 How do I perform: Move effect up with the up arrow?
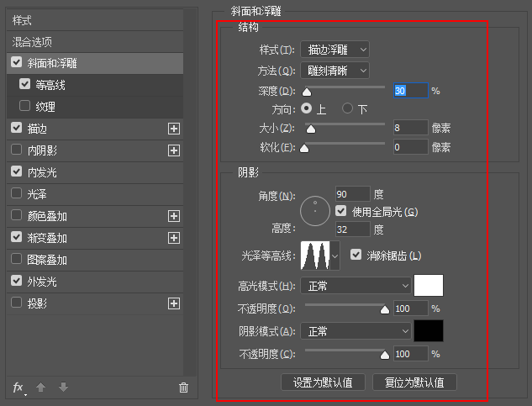(x=40, y=388)
